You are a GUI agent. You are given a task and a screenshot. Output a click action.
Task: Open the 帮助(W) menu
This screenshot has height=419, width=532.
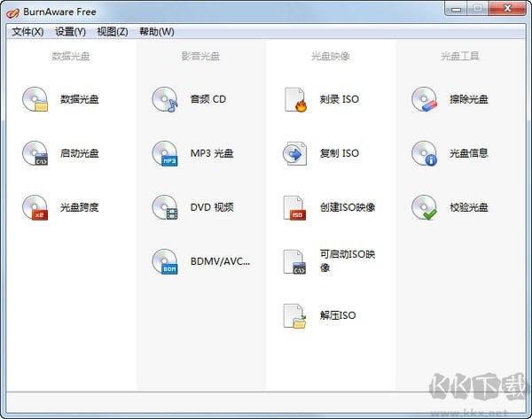(x=157, y=32)
